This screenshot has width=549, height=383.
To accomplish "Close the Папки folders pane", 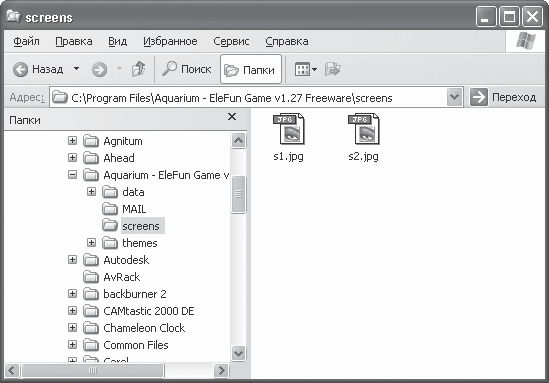I will [232, 117].
